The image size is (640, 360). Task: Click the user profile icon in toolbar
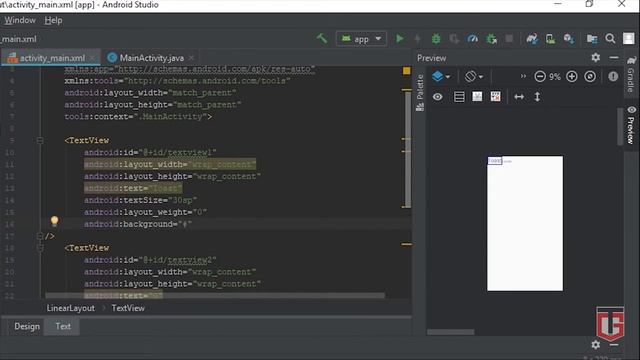coord(629,39)
